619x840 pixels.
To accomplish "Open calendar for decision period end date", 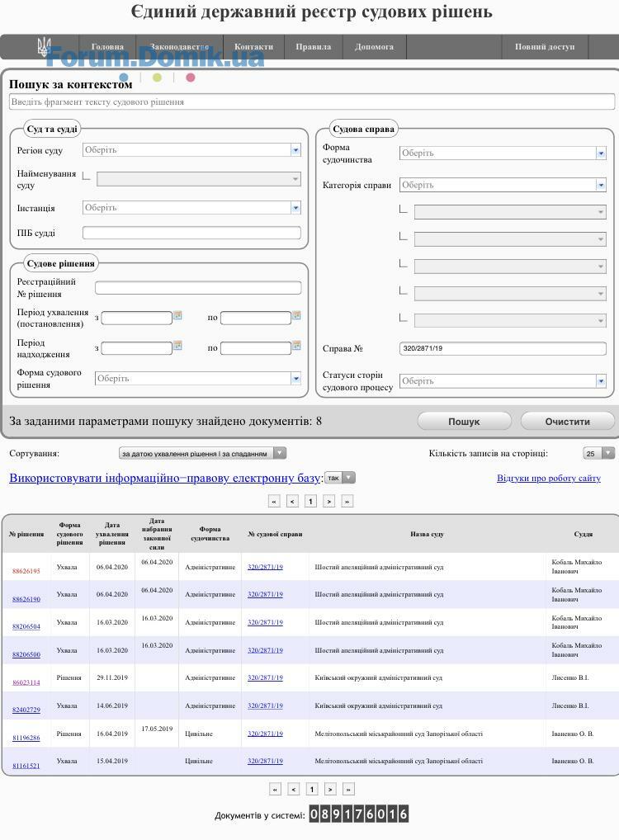I will pos(296,315).
